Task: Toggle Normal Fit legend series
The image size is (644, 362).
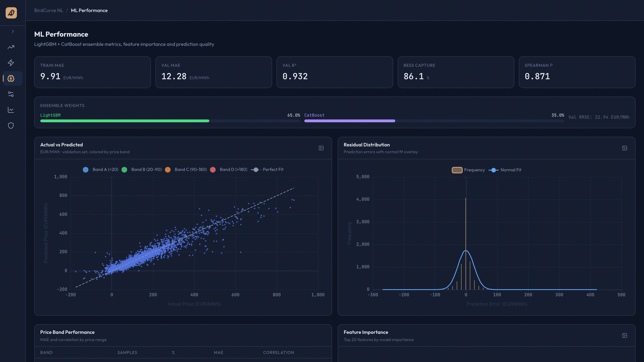Action: tap(505, 170)
